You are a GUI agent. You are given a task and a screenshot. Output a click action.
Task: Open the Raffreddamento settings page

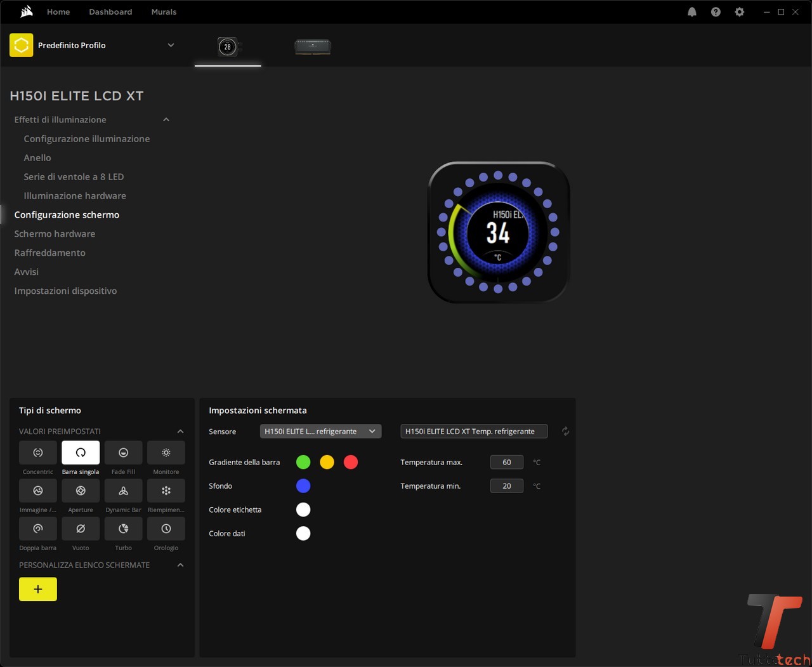(49, 253)
